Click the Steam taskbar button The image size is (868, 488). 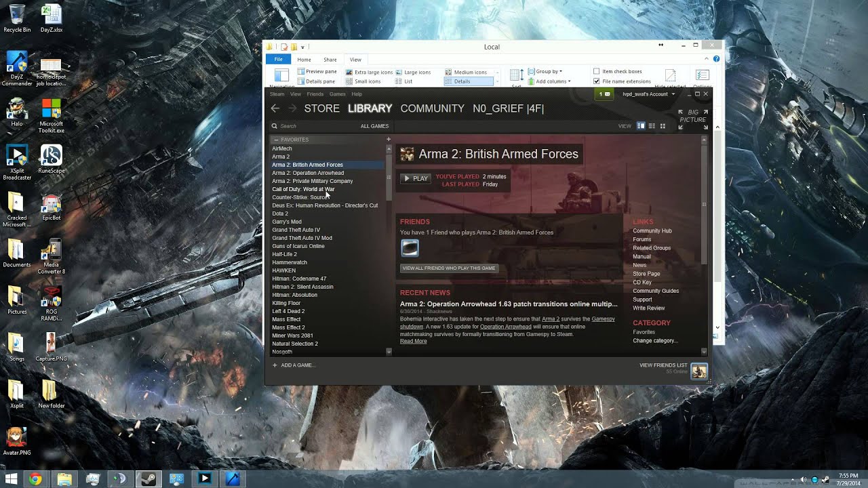coord(148,479)
